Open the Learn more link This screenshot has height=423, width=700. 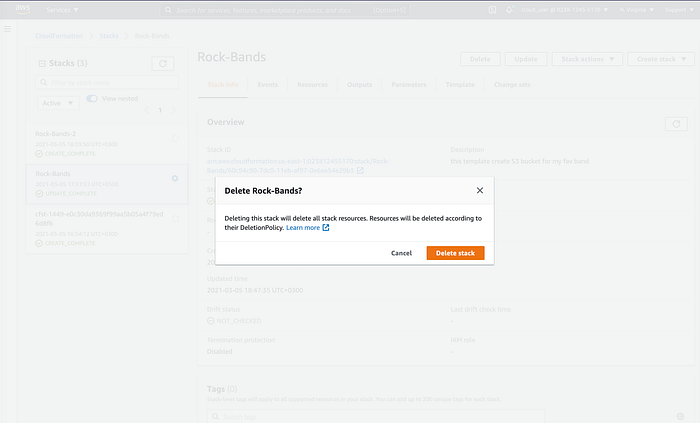click(303, 228)
